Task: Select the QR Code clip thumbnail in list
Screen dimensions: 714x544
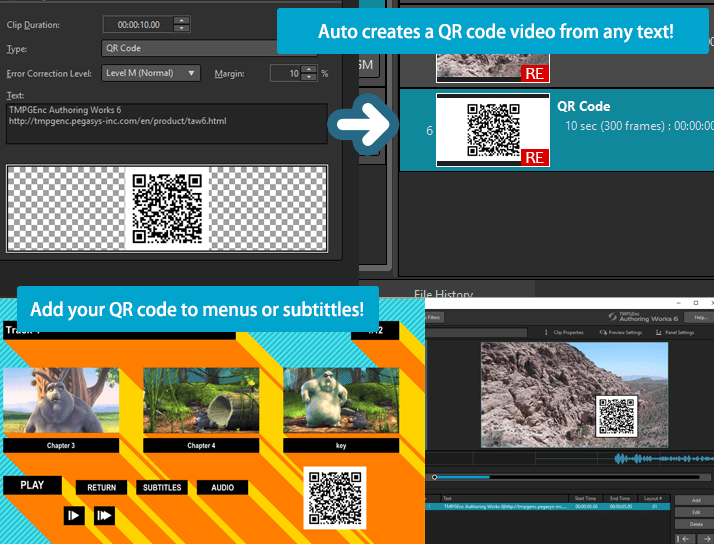Action: [x=493, y=130]
